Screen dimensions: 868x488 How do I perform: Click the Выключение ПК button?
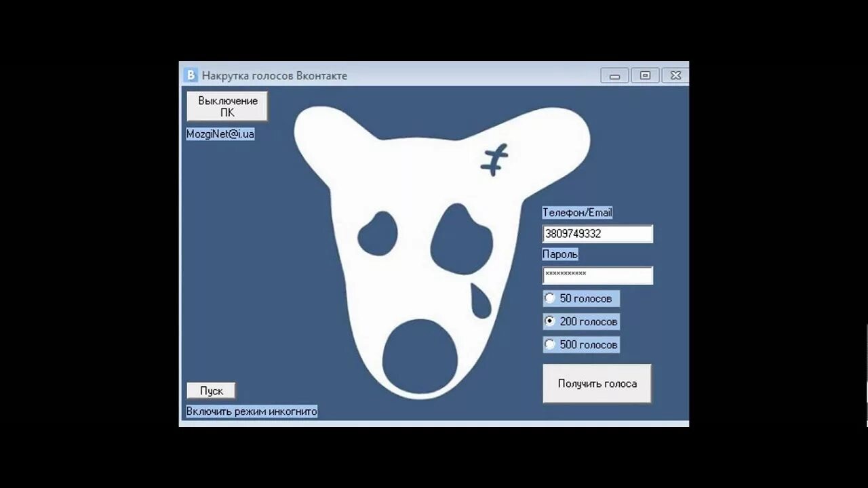click(x=227, y=106)
